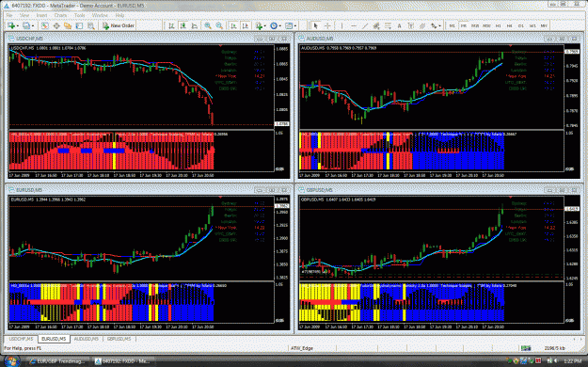
Task: Expand the Periods dropdown arrow
Action: 280,26
